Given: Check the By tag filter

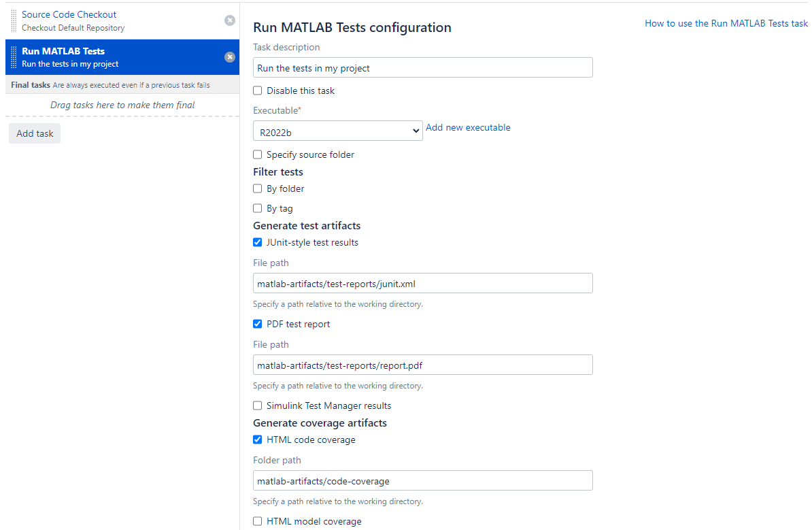Looking at the screenshot, I should [x=257, y=208].
